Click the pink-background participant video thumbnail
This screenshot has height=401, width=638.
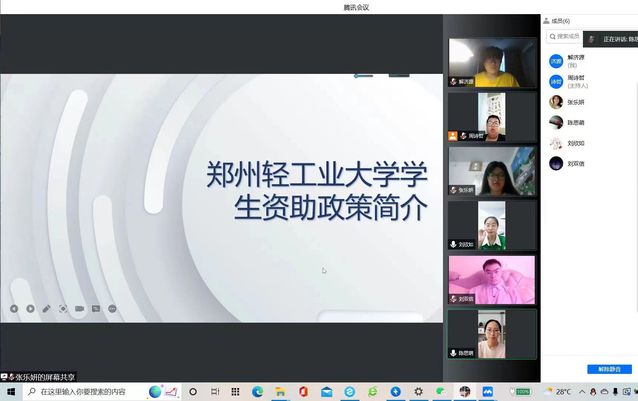pyautogui.click(x=491, y=280)
